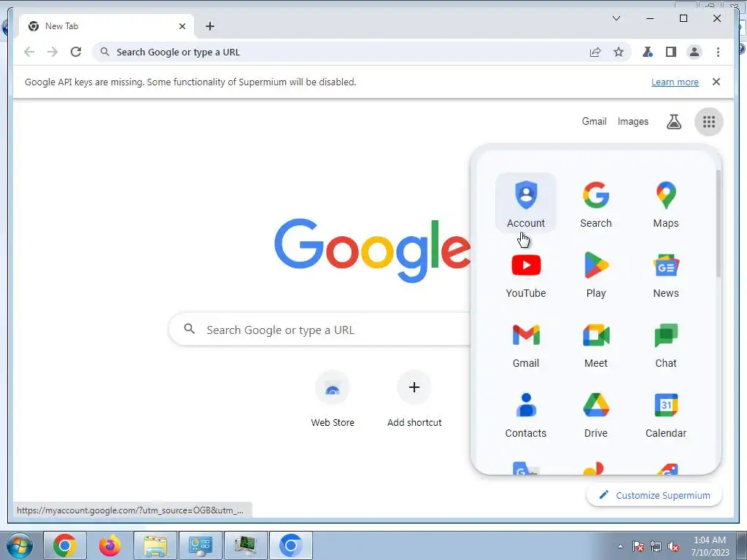This screenshot has height=560, width=747.
Task: Dismiss the API keys missing infobar
Action: click(716, 82)
